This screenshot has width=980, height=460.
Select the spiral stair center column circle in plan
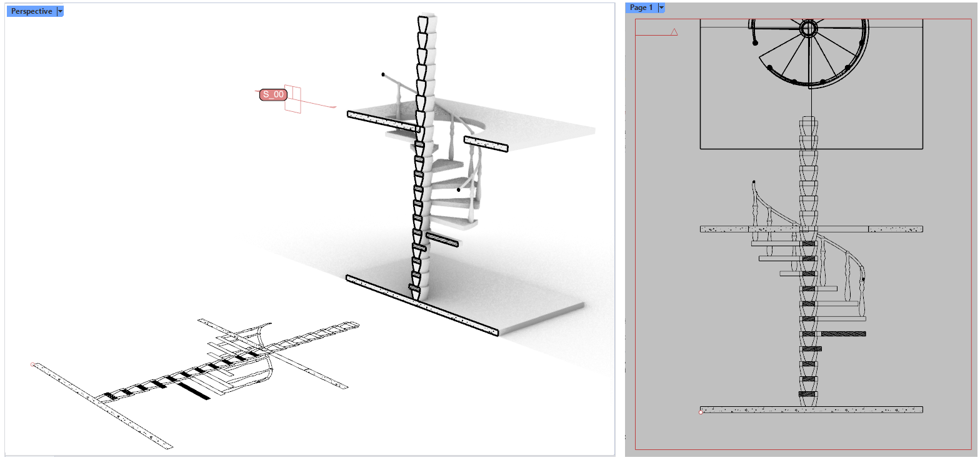click(x=807, y=29)
